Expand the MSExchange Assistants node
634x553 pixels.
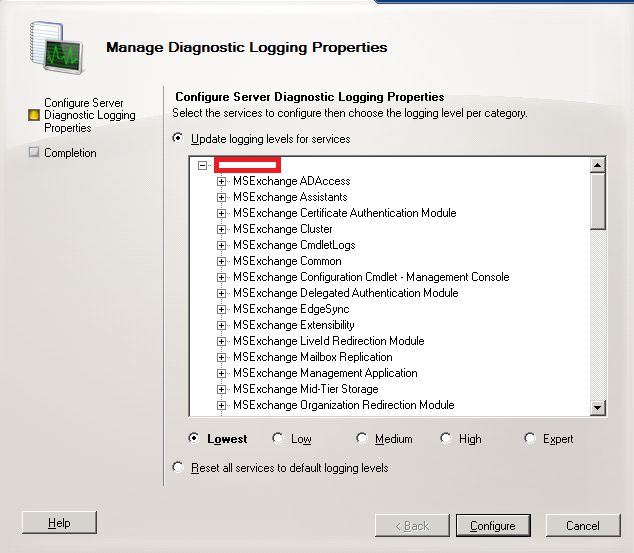click(x=221, y=197)
